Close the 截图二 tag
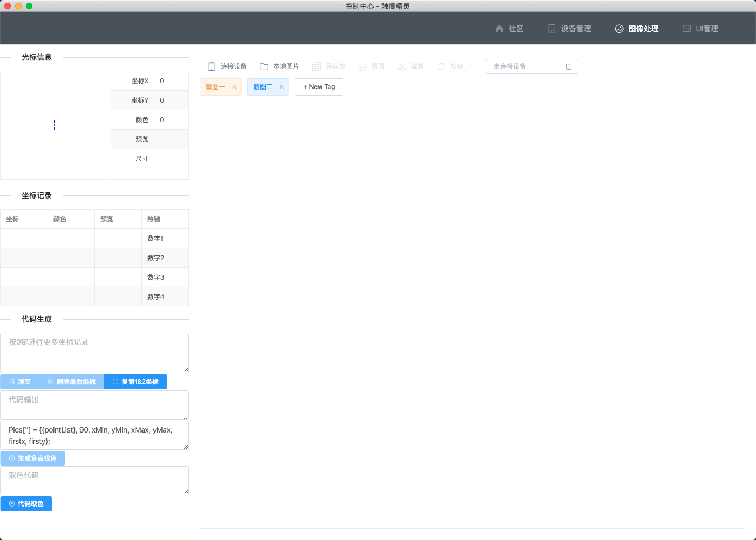This screenshot has height=540, width=756. click(x=282, y=87)
